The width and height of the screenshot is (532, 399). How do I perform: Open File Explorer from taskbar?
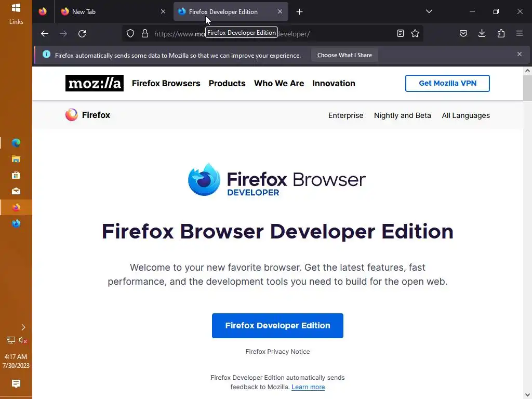16,159
